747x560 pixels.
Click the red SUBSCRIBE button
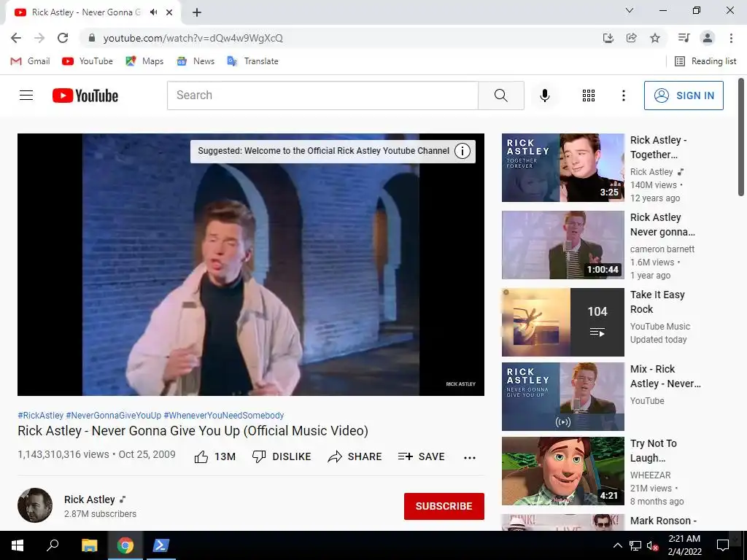(444, 506)
